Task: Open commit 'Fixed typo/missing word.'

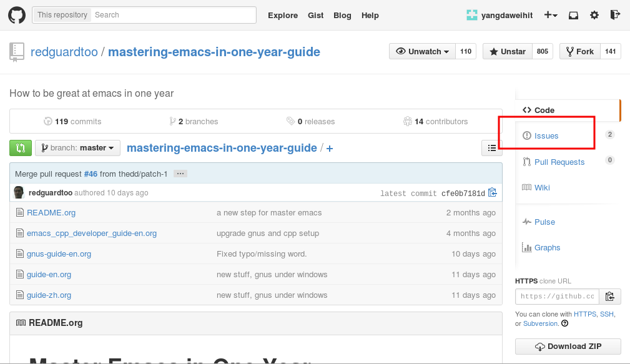Action: pos(262,254)
